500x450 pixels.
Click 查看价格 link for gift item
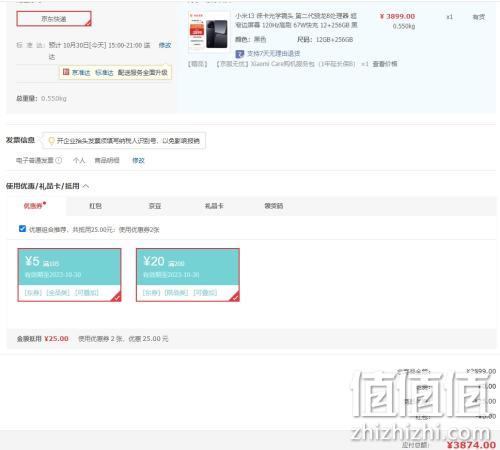[385, 64]
